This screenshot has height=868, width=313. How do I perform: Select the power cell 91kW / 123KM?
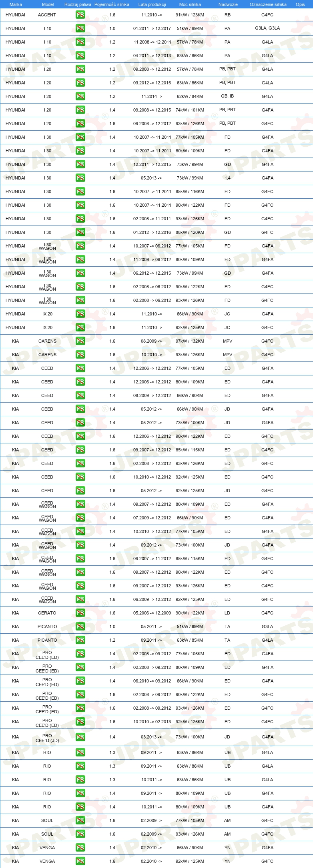coord(190,15)
